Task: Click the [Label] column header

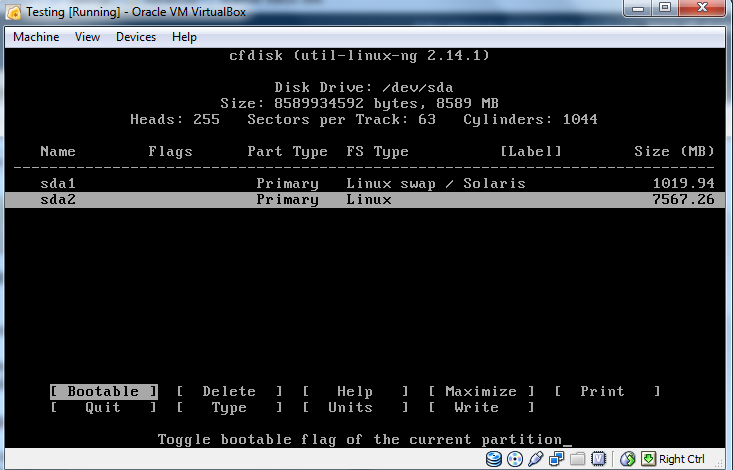Action: (x=531, y=152)
